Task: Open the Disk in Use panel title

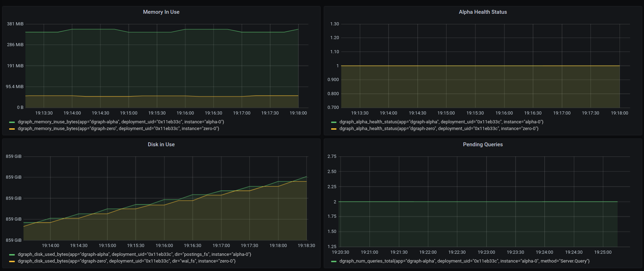Action: 161,144
